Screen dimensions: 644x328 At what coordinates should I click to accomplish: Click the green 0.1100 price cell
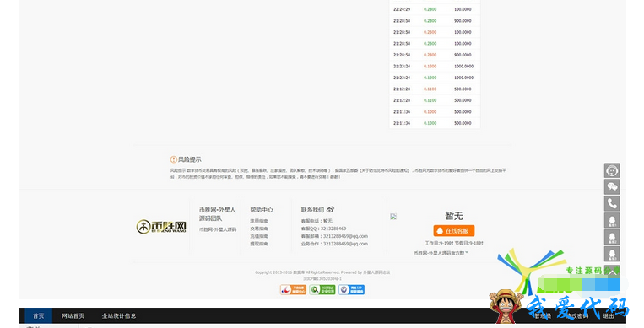[x=430, y=100]
